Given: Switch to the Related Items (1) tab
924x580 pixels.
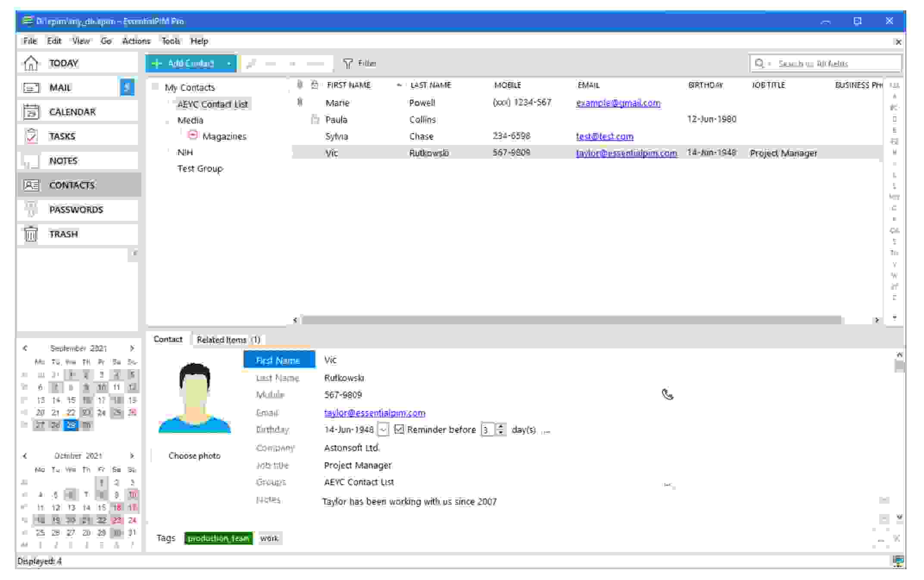Looking at the screenshot, I should click(228, 340).
